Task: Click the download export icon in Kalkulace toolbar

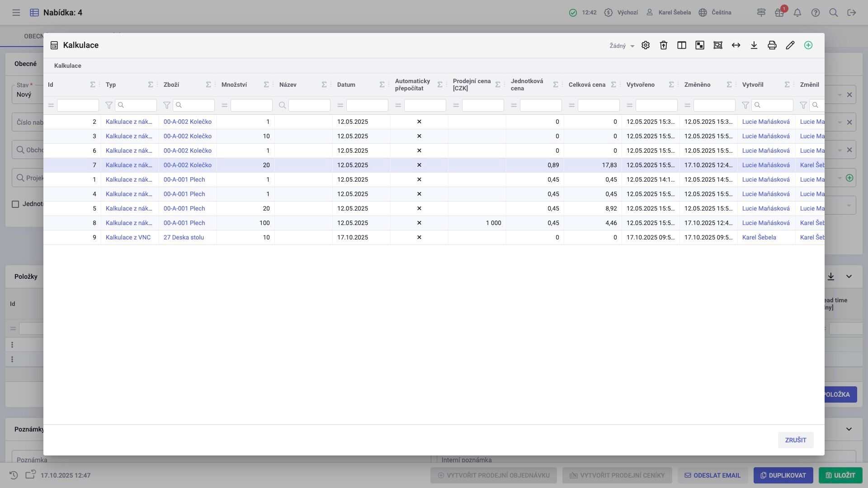Action: click(754, 45)
